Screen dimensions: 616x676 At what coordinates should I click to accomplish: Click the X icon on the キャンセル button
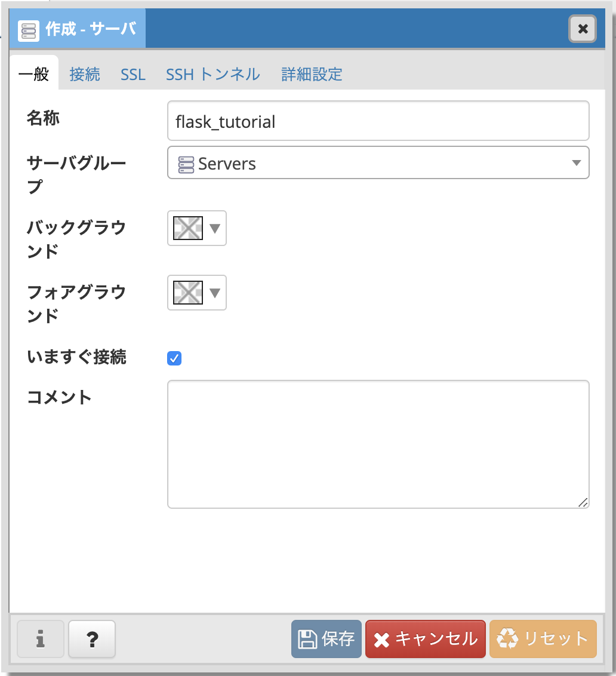[381, 638]
